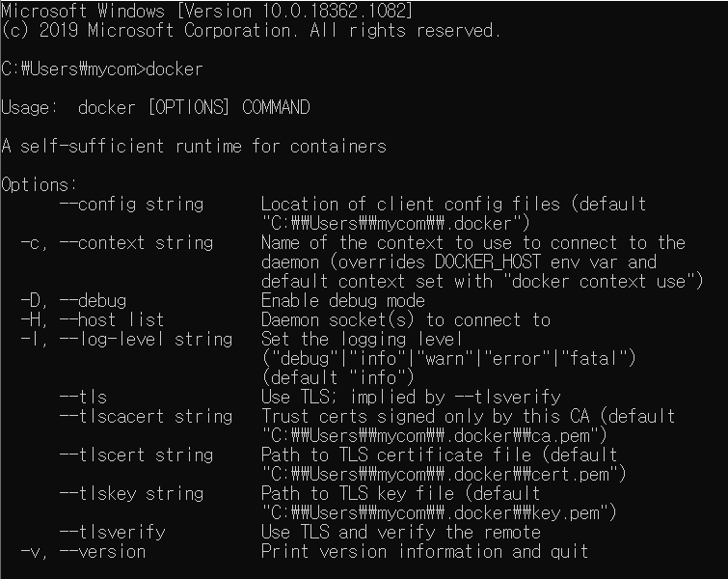Select the '--tlscert string' option
Screen dimensions: 728x579
pyautogui.click(x=136, y=455)
